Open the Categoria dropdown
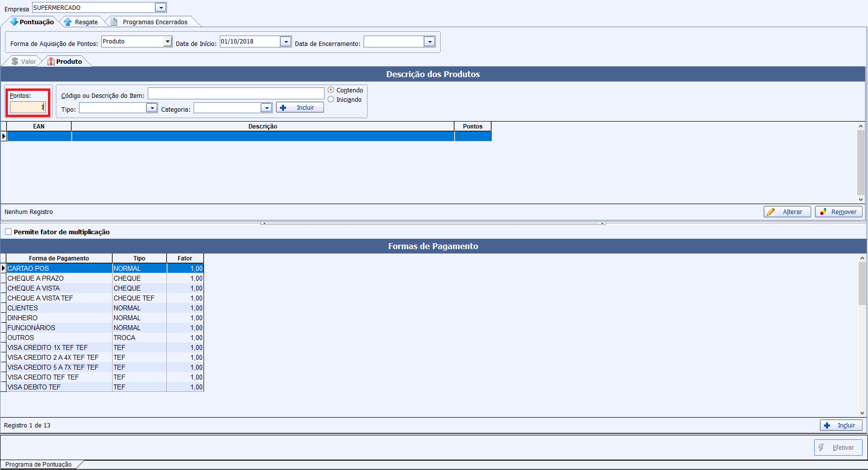 [266, 108]
